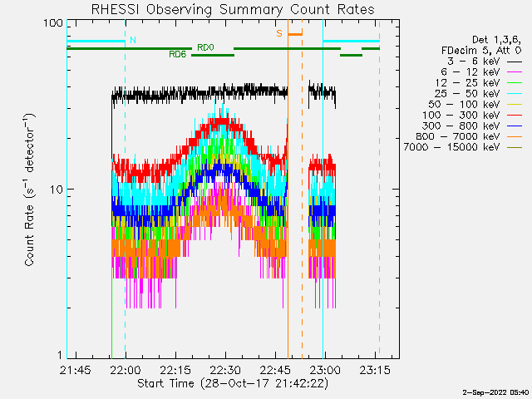The width and height of the screenshot is (532, 399).
Task: Click the x-axis tick label '22:30'
Action: [225, 370]
